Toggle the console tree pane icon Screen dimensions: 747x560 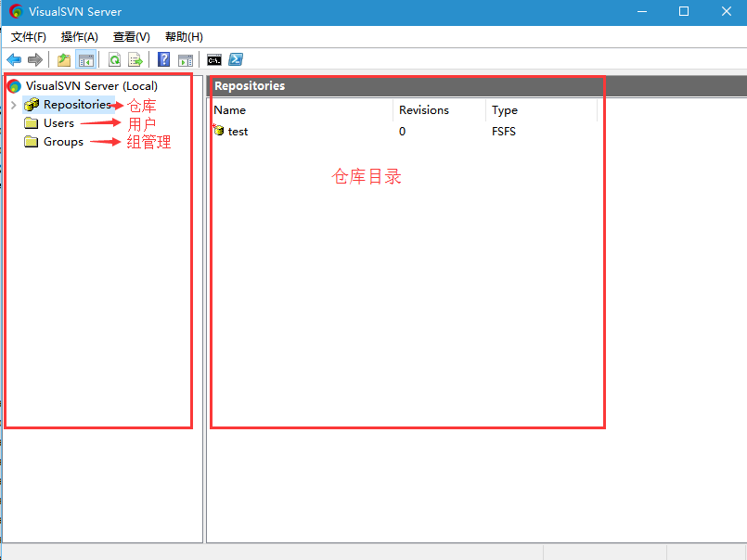coord(86,60)
